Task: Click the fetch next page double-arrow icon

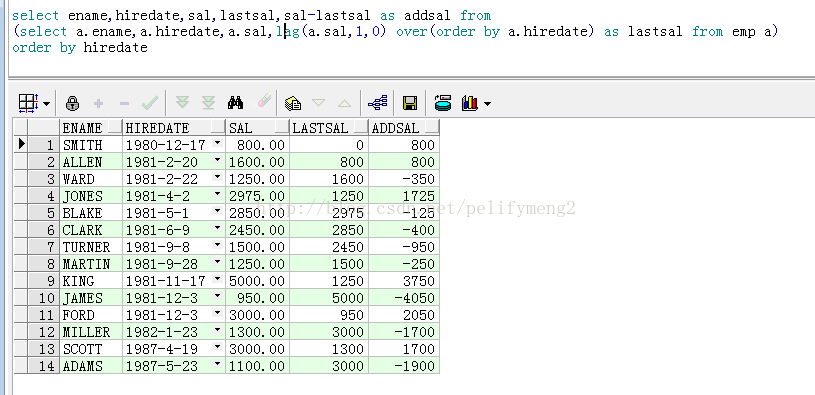Action: [182, 103]
